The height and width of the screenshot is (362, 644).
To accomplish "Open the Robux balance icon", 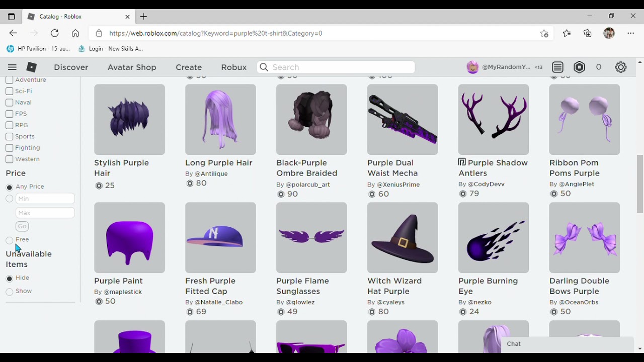I will (580, 67).
